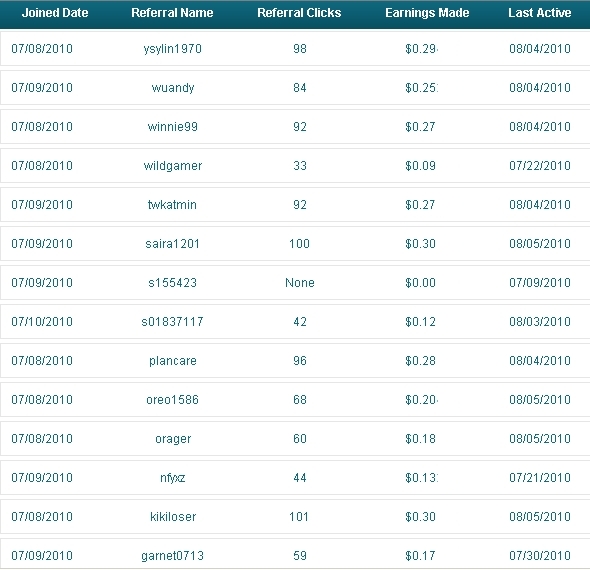
Task: Click the Referral Clicks column header
Action: point(299,13)
